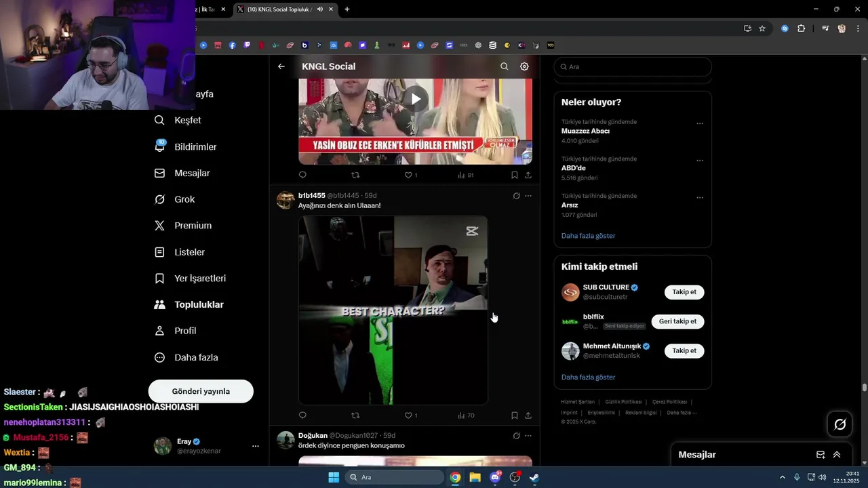Screen dimensions: 868x488
Task: Open Yer İşaretleri bookmarks
Action: (x=191, y=279)
